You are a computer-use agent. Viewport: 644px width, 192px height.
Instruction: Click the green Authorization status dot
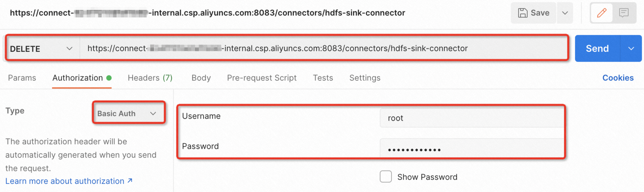[109, 78]
